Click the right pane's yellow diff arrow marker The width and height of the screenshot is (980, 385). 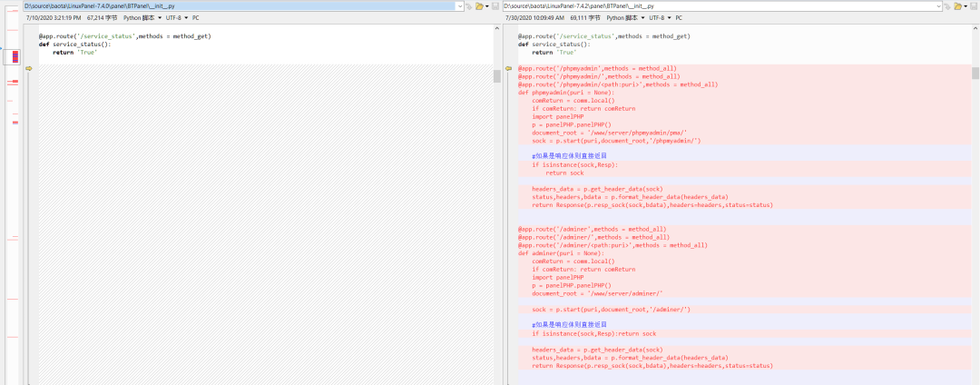pos(509,69)
